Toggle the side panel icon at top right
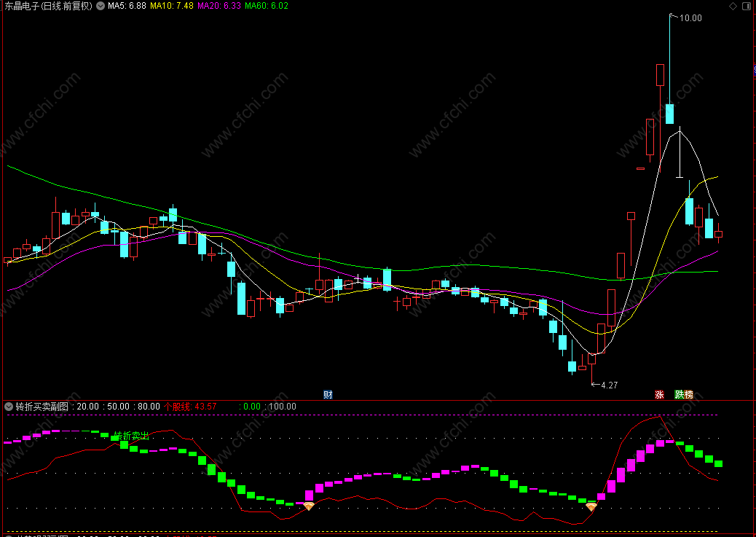Screen dimensions: 756x537 click(747, 7)
